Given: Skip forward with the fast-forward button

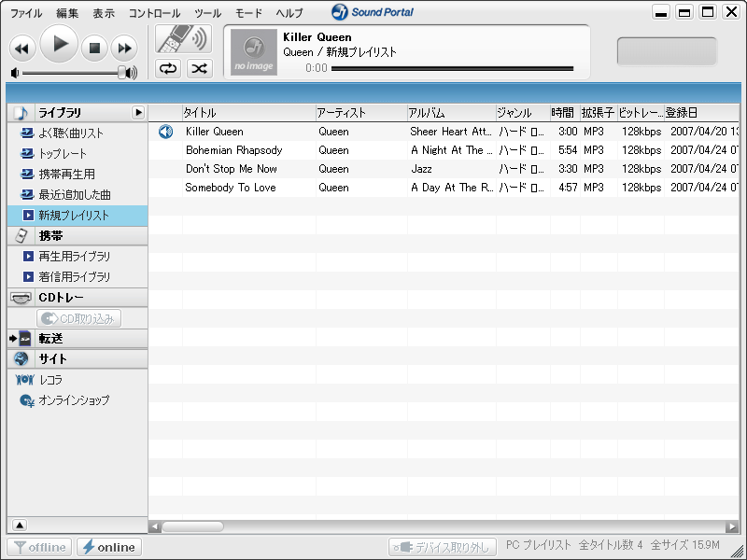Looking at the screenshot, I should pyautogui.click(x=124, y=49).
